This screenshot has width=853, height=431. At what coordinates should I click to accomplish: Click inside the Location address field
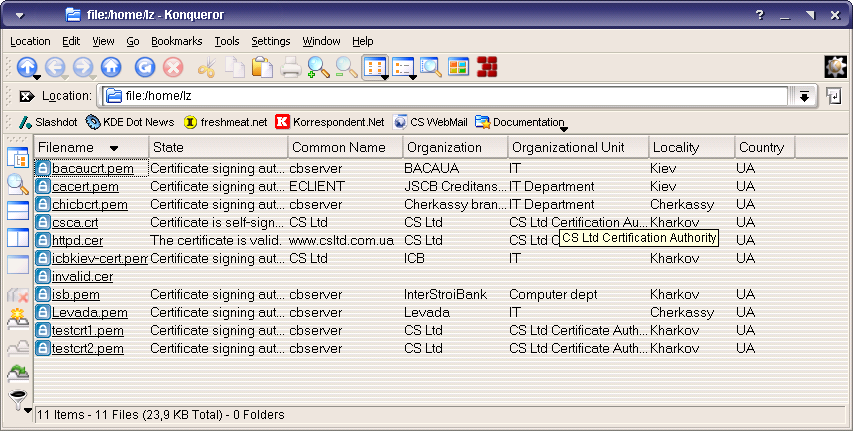pos(446,96)
